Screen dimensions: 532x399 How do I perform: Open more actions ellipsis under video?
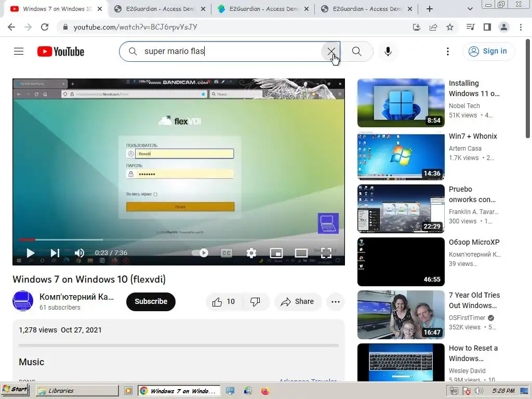(x=336, y=302)
